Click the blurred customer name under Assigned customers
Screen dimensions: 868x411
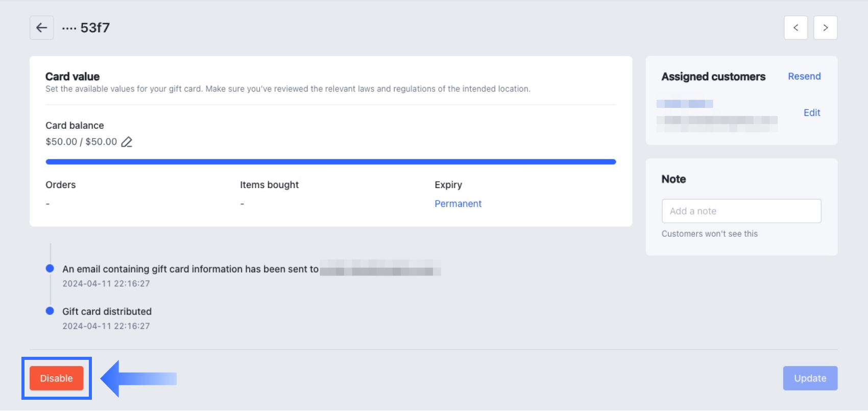click(685, 104)
